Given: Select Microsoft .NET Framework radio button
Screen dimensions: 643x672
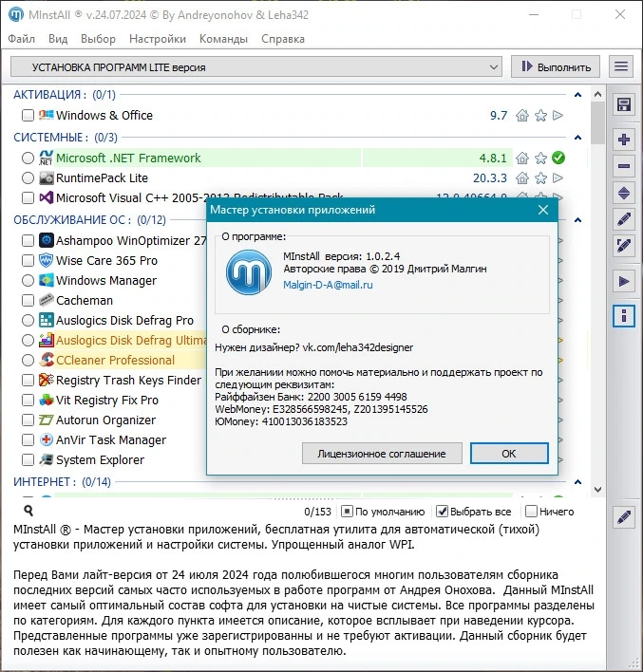Looking at the screenshot, I should pos(28,159).
